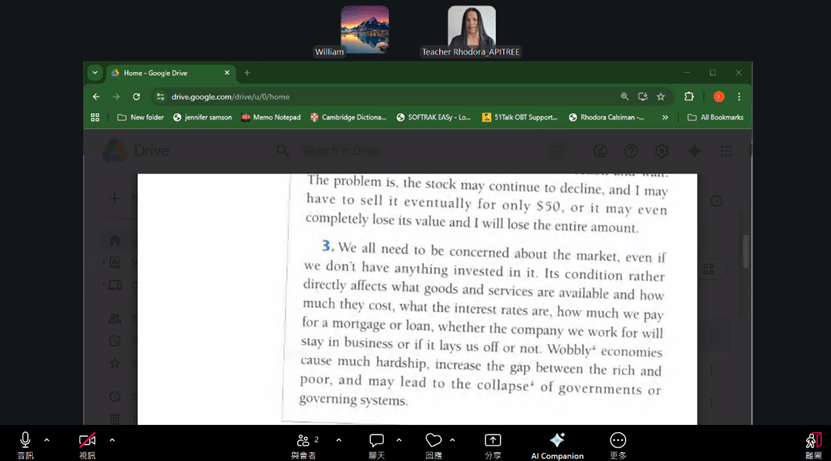
Task: Show hidden bookmarks overflow chevron
Action: coord(665,117)
